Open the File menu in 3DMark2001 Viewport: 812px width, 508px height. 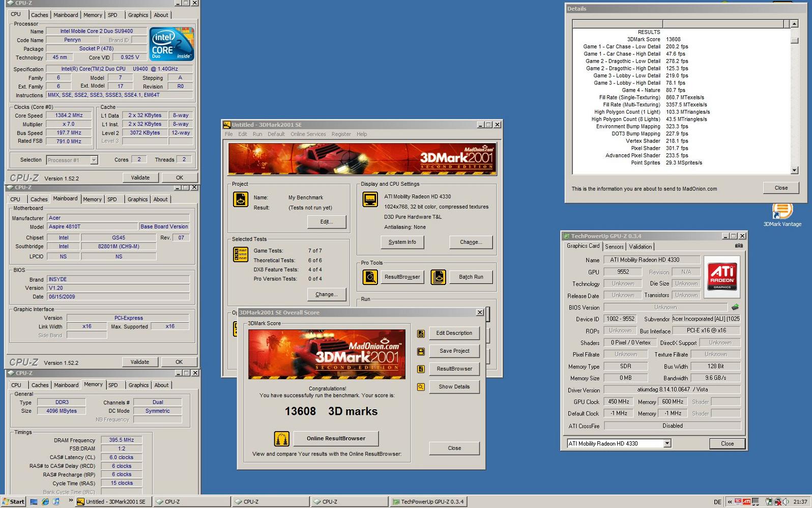(x=228, y=134)
